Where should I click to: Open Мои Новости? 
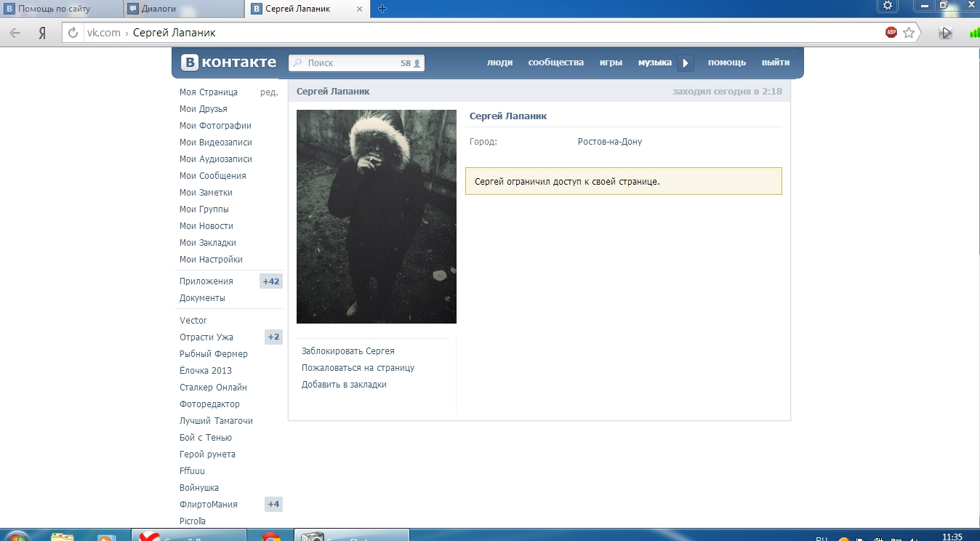point(206,226)
